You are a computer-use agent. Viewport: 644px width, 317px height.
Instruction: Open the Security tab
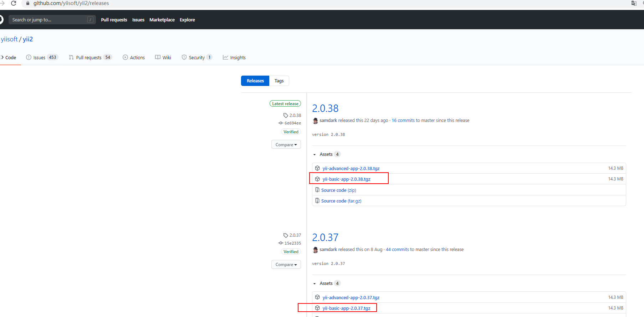[x=197, y=57]
